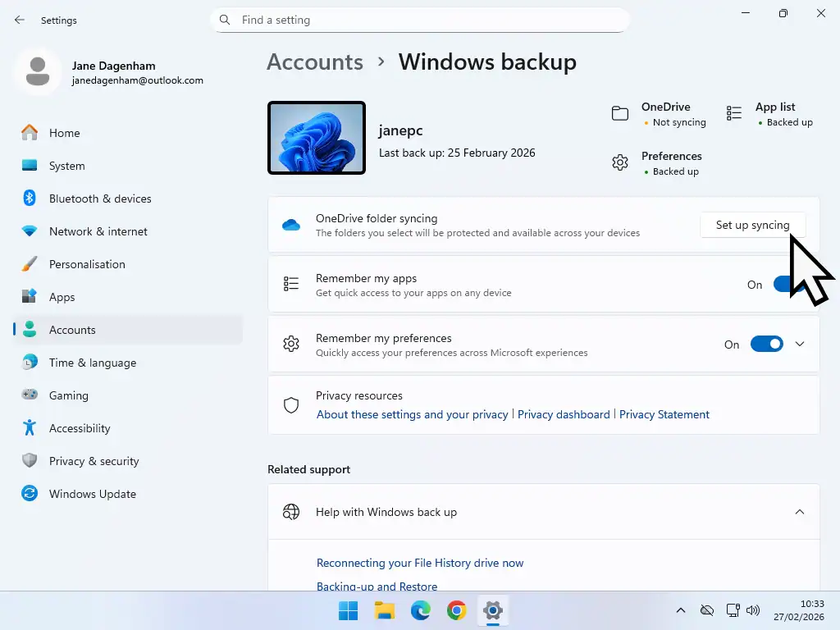Collapse Help with Windows back up

(800, 511)
